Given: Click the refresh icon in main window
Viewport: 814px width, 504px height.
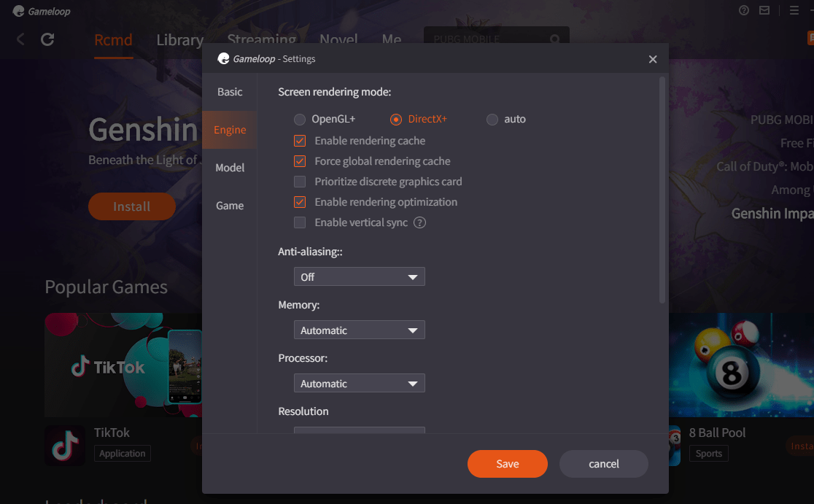Looking at the screenshot, I should (47, 39).
